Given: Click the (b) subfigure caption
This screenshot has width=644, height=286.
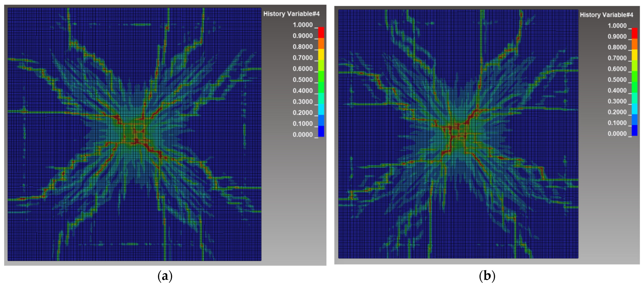Looking at the screenshot, I should (x=487, y=276).
